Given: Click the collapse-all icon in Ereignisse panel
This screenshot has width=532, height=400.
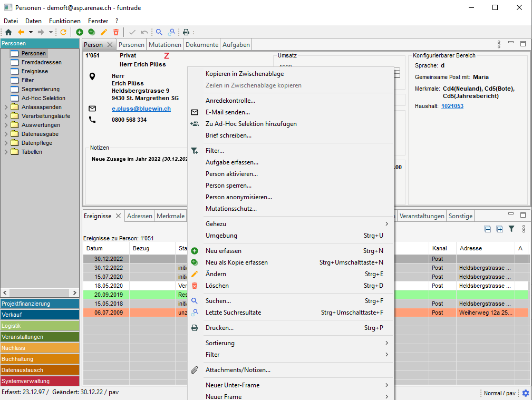Looking at the screenshot, I should (x=488, y=229).
